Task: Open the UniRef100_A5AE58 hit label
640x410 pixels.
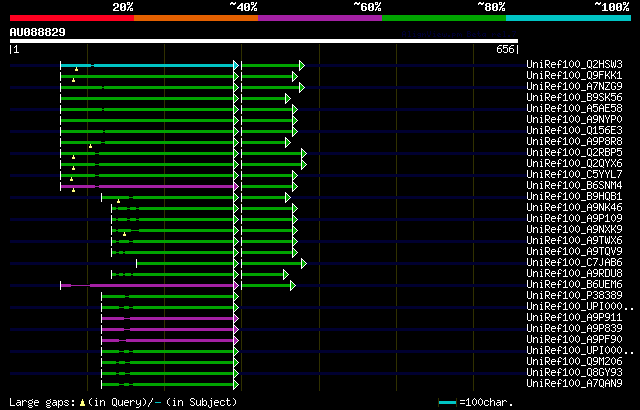Action: 574,109
